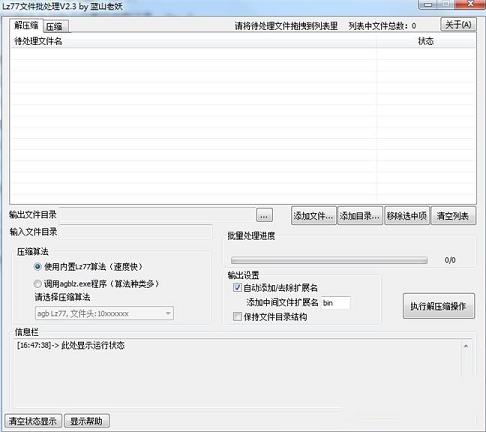486x432 pixels.
Task: Click the bin file extension field
Action: tap(336, 303)
